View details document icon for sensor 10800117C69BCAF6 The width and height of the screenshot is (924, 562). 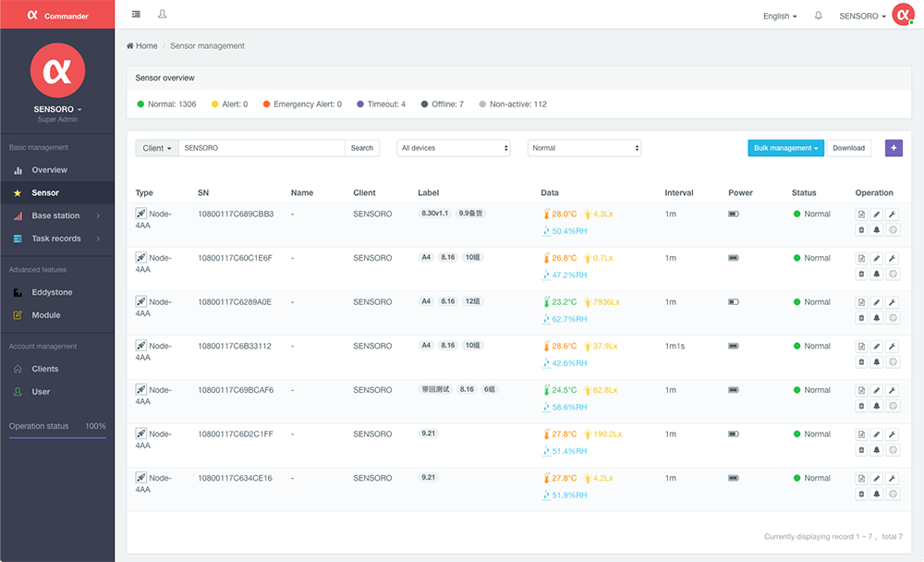861,390
